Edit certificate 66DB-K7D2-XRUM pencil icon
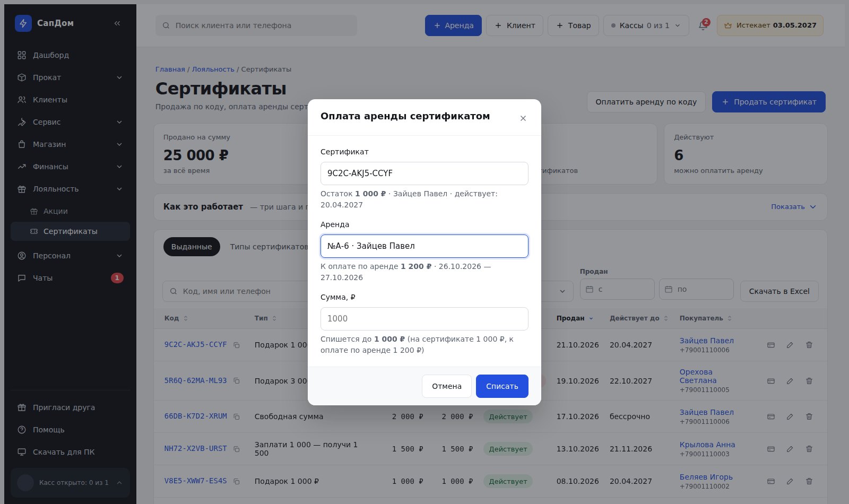 790,416
